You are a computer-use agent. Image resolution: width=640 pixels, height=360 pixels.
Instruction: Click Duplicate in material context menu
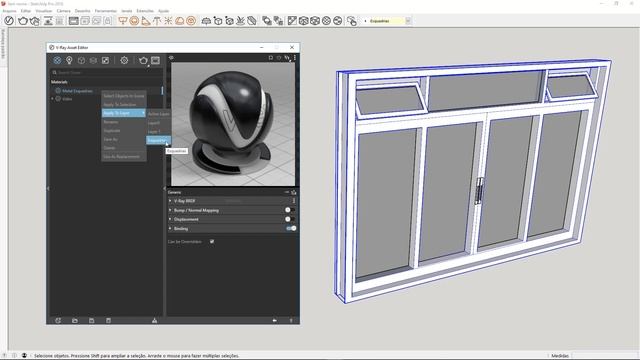click(x=124, y=131)
